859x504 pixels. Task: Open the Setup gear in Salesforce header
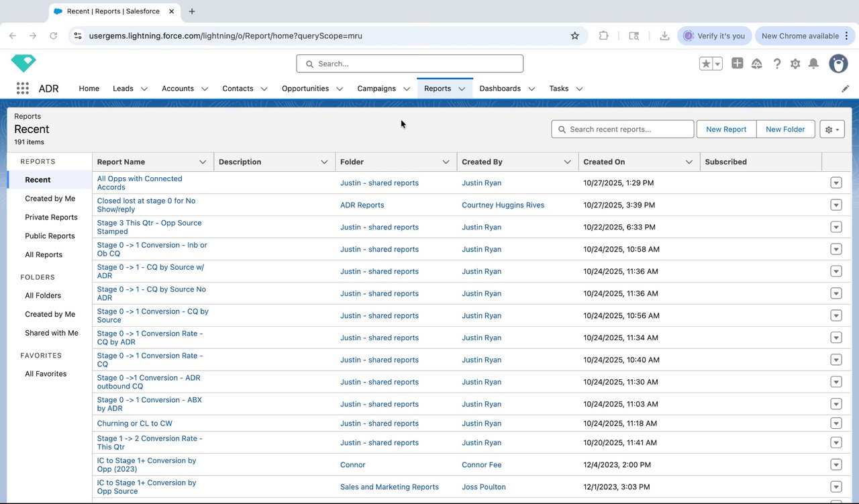pos(795,64)
